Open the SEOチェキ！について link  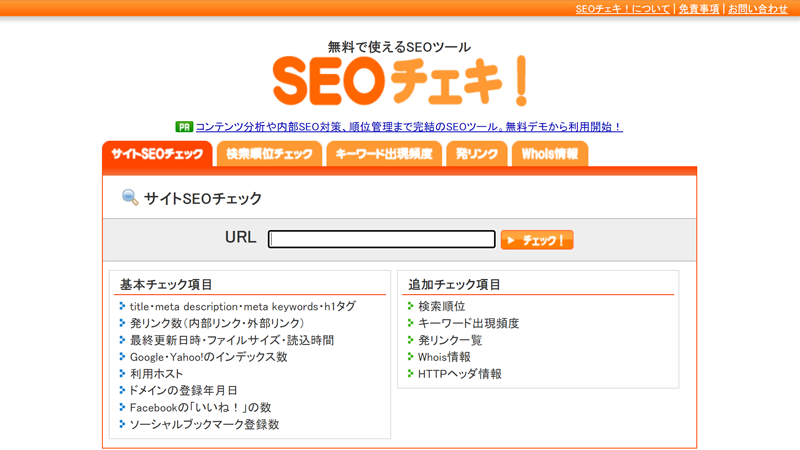pos(622,9)
